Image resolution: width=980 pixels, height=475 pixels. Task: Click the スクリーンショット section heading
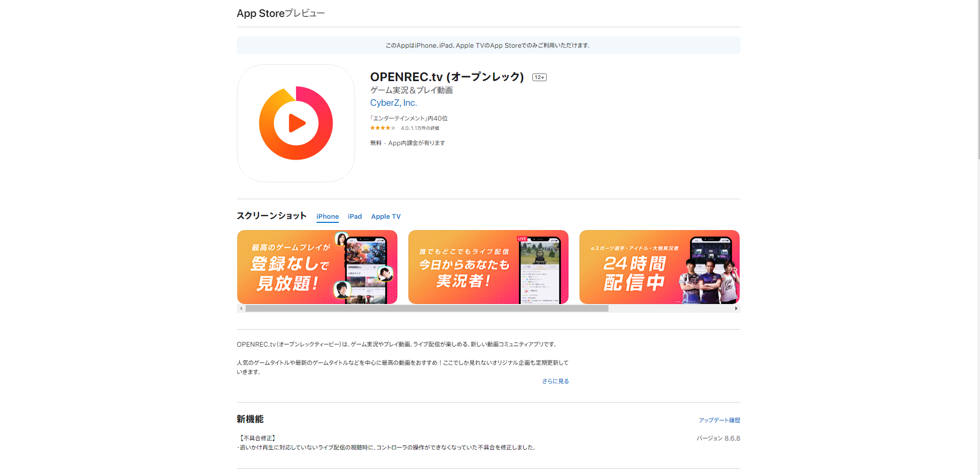(x=271, y=216)
